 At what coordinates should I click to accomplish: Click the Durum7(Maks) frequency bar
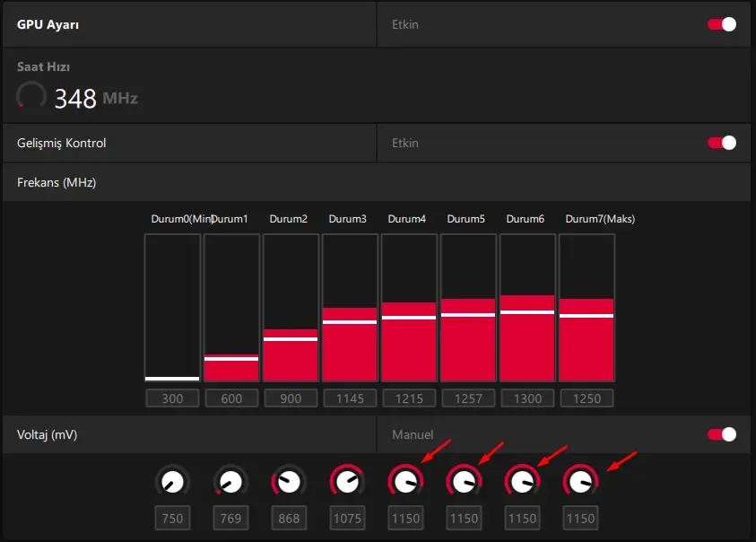click(587, 308)
